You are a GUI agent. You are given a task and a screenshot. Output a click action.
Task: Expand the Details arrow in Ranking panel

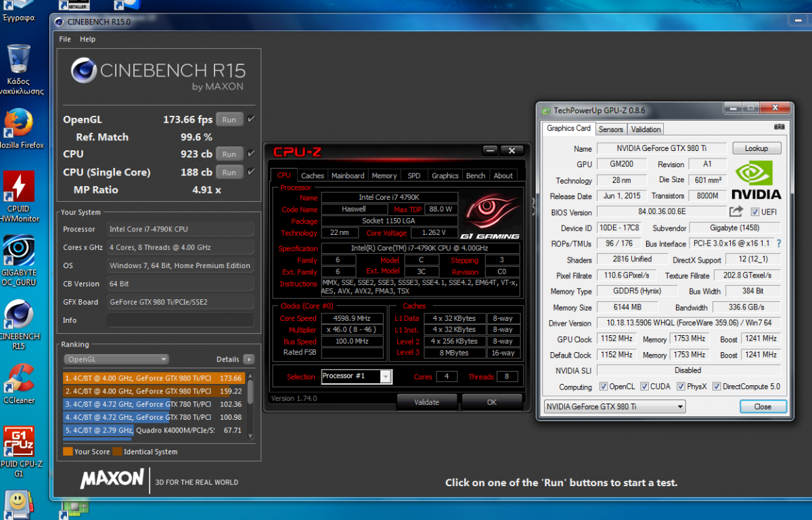click(249, 360)
